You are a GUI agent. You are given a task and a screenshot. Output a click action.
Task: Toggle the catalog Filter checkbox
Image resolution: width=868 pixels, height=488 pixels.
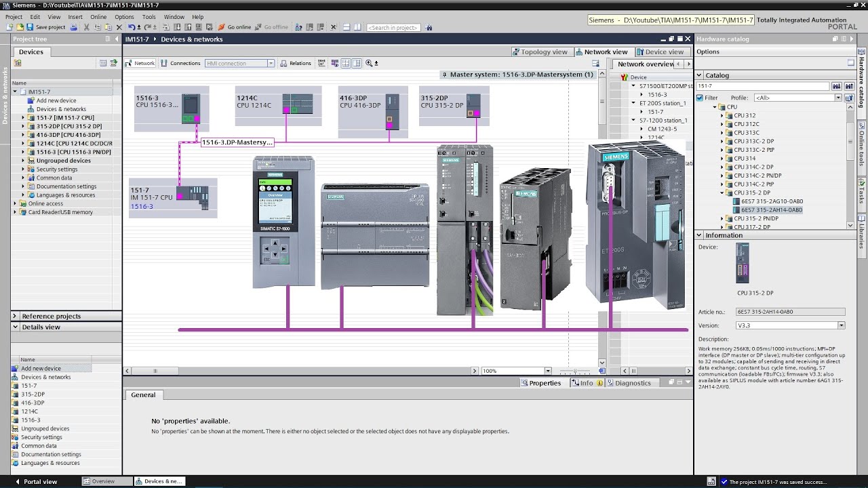(x=700, y=98)
